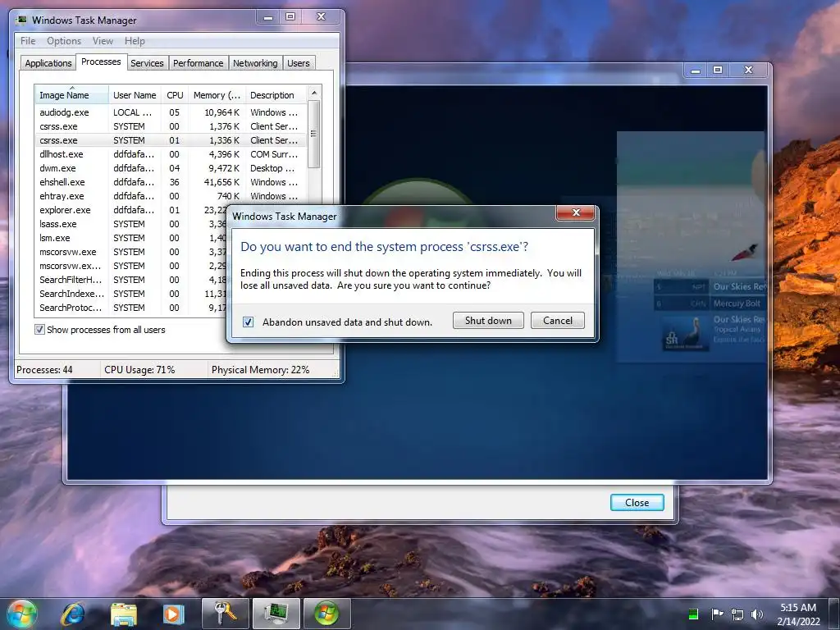Viewport: 840px width, 630px height.
Task: Toggle Show processes from all users
Action: point(39,330)
